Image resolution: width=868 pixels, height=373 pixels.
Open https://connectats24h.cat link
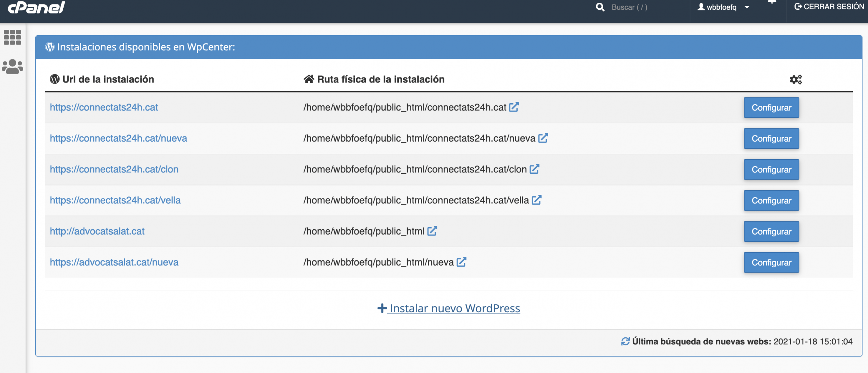coord(104,107)
